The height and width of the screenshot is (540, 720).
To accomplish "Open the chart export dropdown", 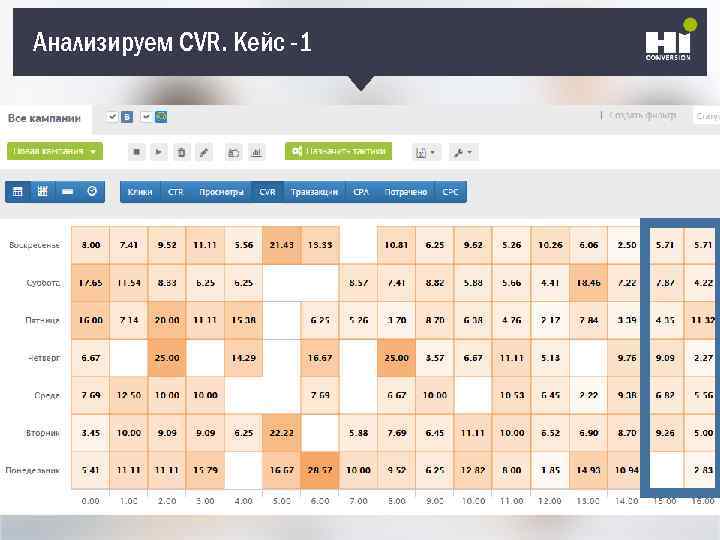I will tap(426, 152).
